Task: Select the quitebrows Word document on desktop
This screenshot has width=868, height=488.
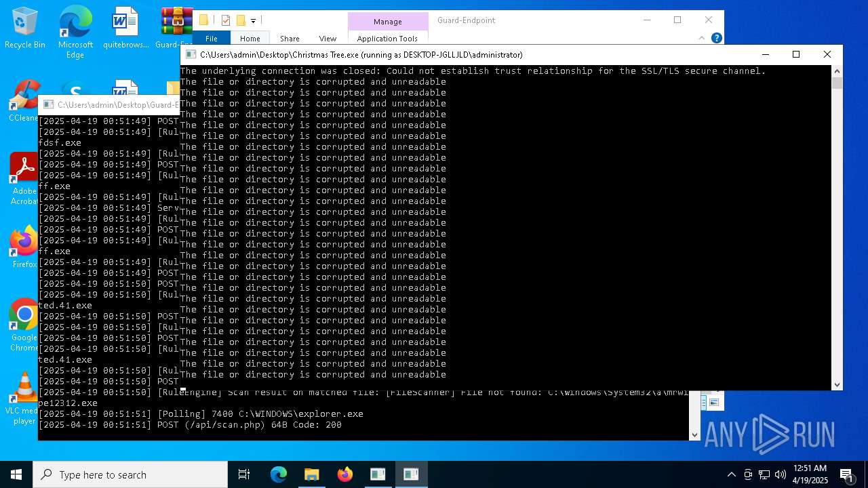Action: tap(125, 28)
